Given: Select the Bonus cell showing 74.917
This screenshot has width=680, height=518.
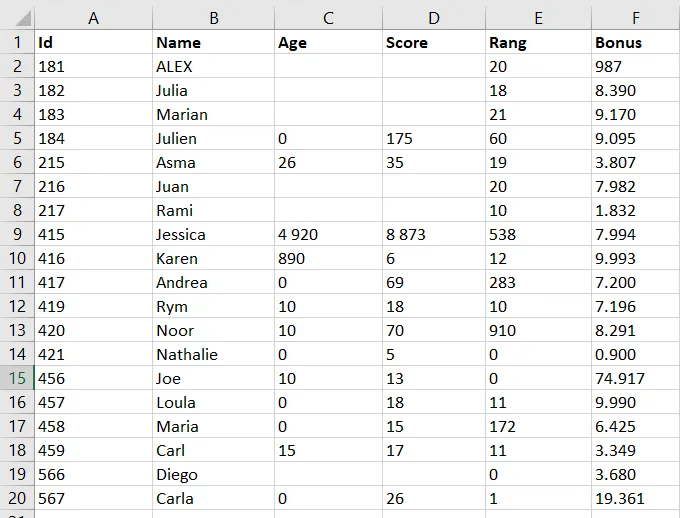Looking at the screenshot, I should (635, 378).
